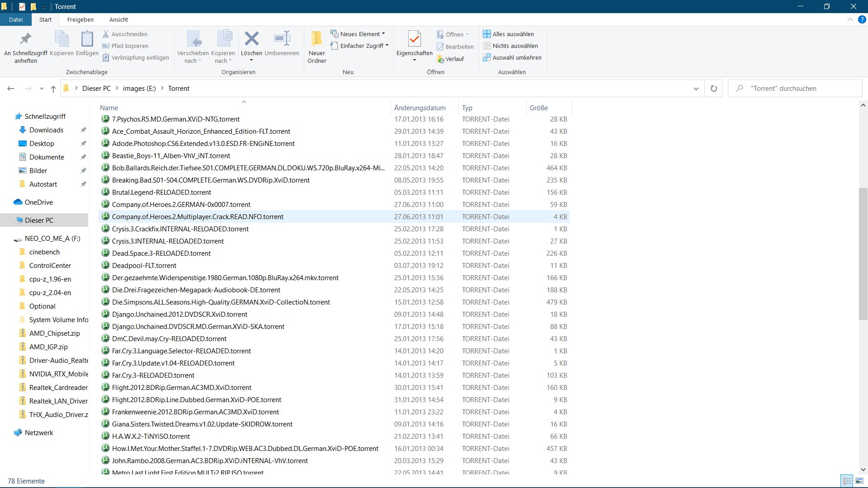Screen dimensions: 868x488
Task: Open Eigenschaften properties icon
Action: click(x=414, y=39)
